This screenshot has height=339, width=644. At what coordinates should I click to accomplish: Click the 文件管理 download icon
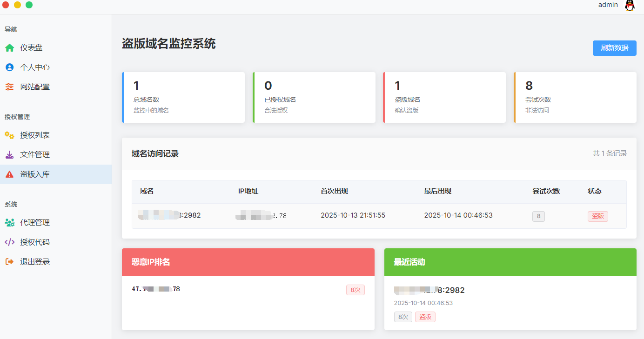pos(9,154)
